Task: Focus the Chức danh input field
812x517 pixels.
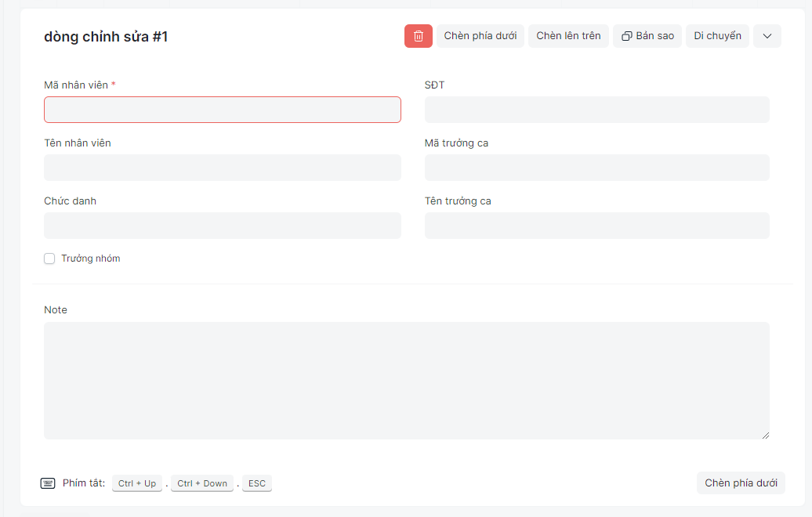Action: click(x=222, y=226)
